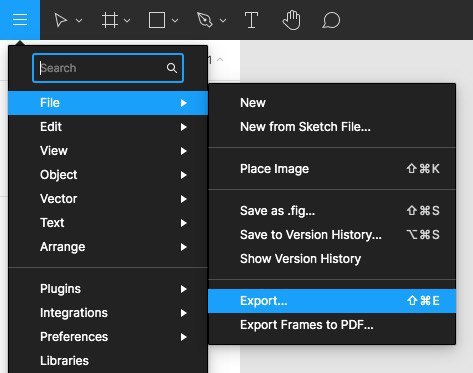
Task: Choose Place Image
Action: 332,169
